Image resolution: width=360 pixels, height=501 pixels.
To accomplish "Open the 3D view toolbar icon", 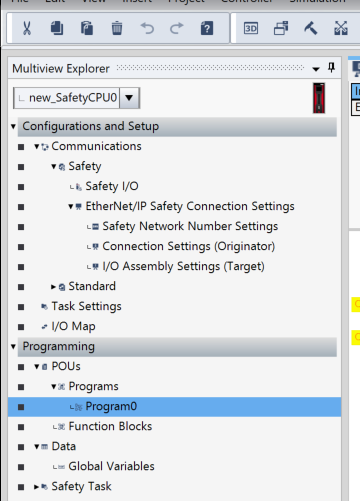I will [x=251, y=28].
